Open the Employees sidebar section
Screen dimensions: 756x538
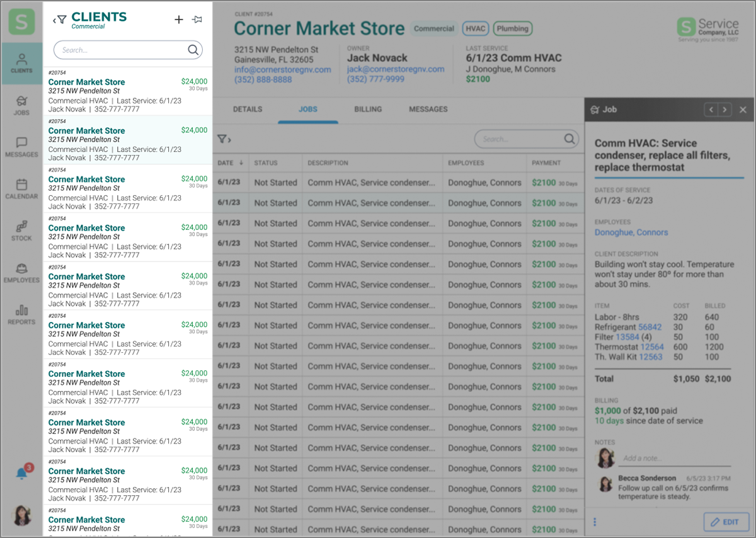pos(21,272)
